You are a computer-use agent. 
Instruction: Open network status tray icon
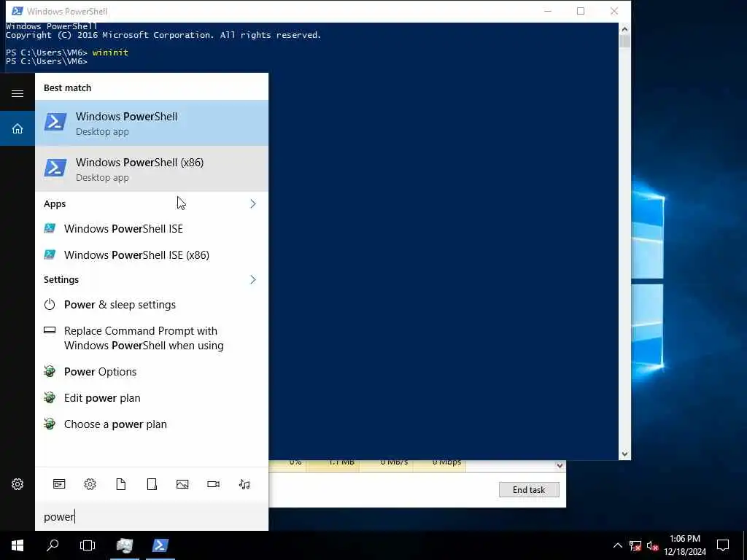635,545
